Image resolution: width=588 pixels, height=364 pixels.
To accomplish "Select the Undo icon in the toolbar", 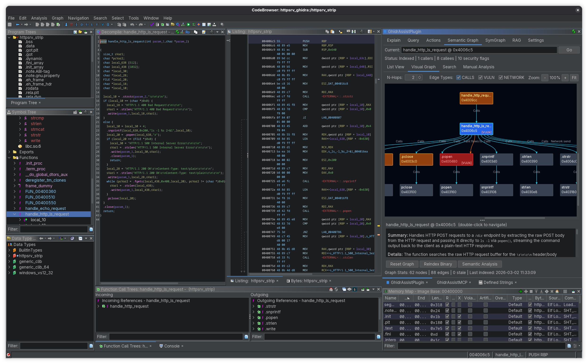I will tap(133, 24).
